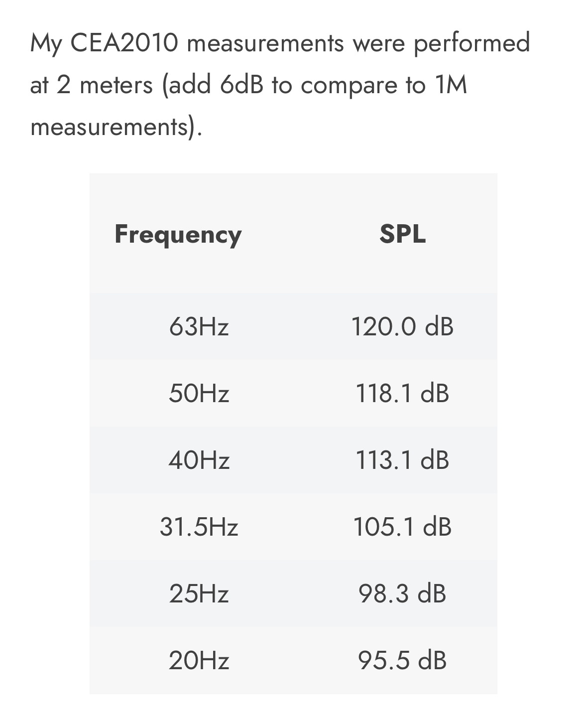
Task: Select the 50Hz frequency cell
Action: (199, 393)
